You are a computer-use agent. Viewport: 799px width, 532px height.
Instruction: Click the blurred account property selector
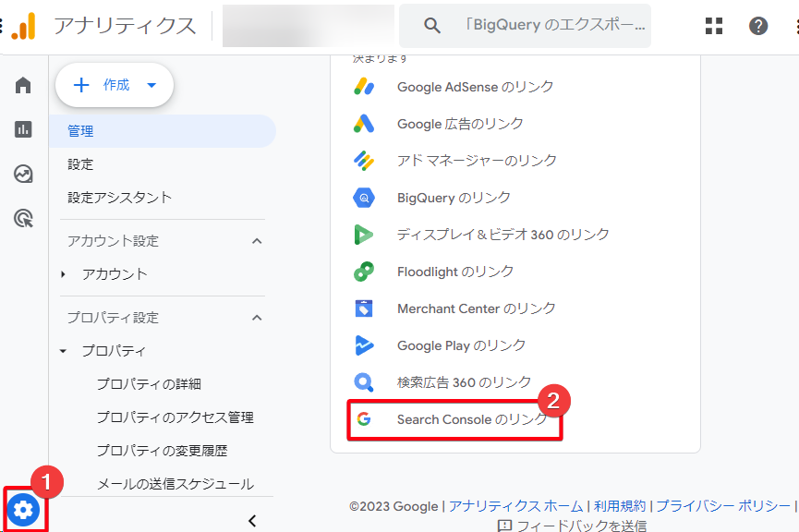point(309,26)
